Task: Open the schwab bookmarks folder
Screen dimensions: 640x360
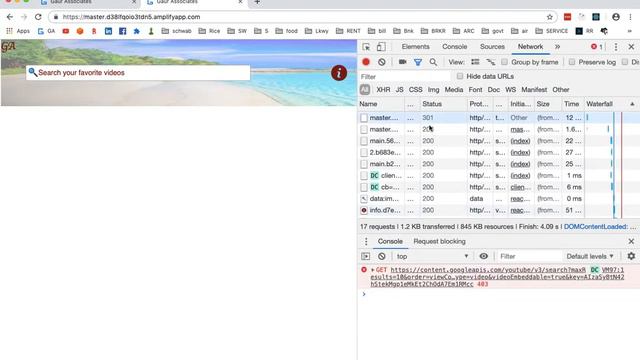Action: (177, 31)
